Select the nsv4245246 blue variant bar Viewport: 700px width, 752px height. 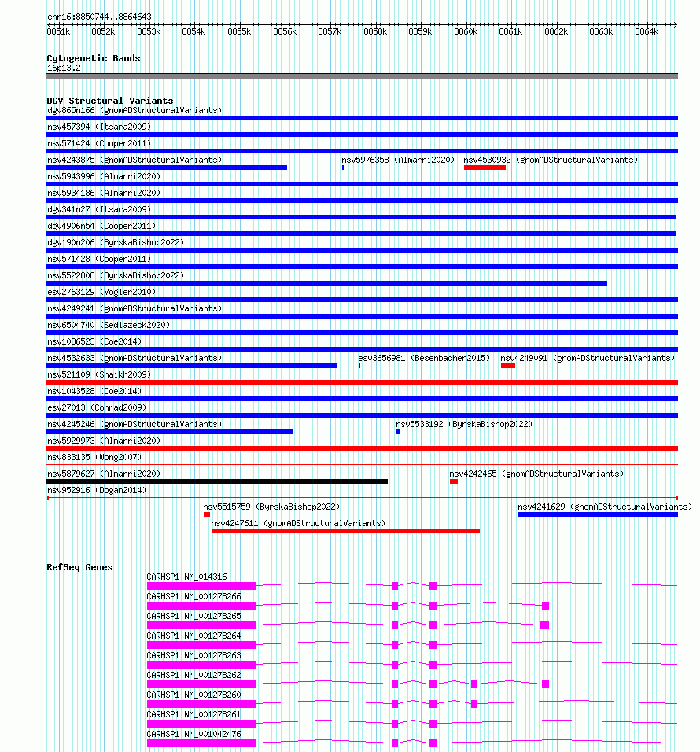(x=169, y=432)
